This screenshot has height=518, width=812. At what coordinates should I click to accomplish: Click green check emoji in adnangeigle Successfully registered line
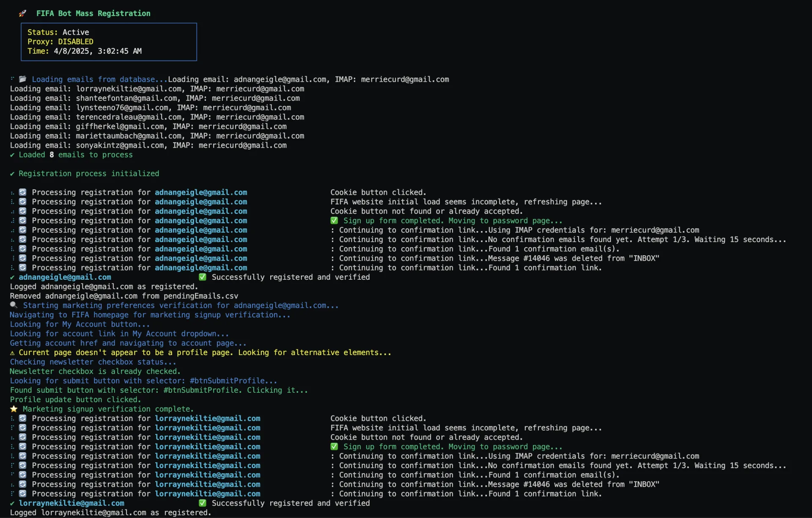[x=203, y=277]
